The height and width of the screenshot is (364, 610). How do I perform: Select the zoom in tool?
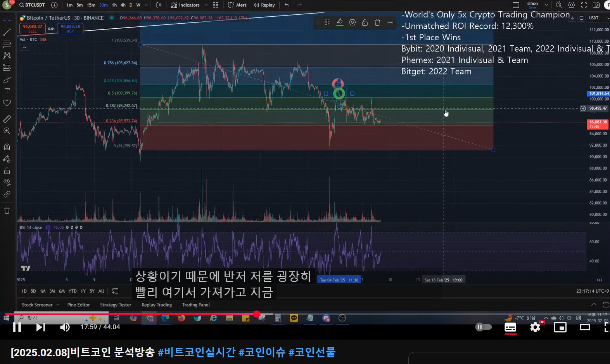coord(7,131)
